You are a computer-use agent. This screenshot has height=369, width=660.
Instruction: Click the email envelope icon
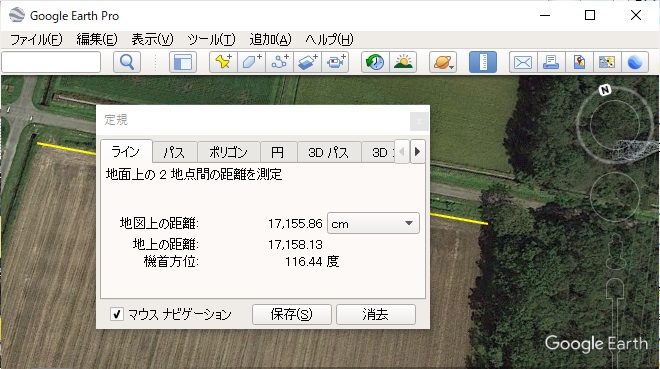523,62
